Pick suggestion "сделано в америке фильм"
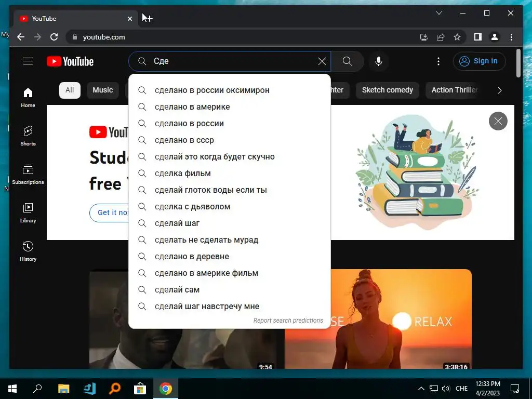This screenshot has width=532, height=399. 230,273
